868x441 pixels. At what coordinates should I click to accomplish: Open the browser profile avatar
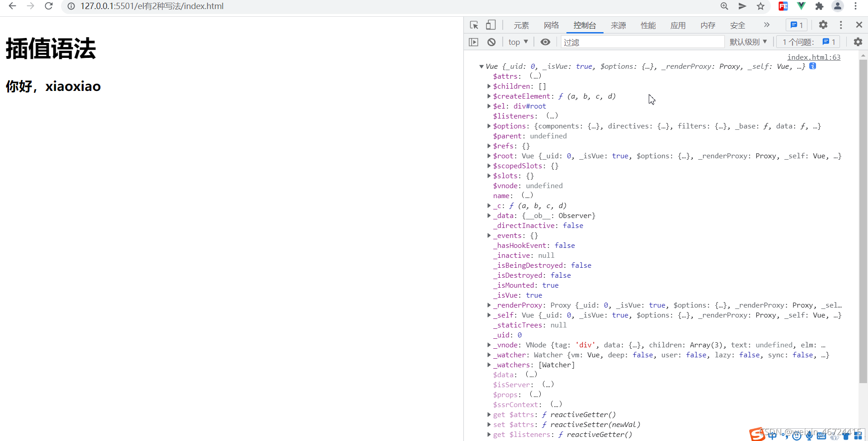tap(838, 6)
